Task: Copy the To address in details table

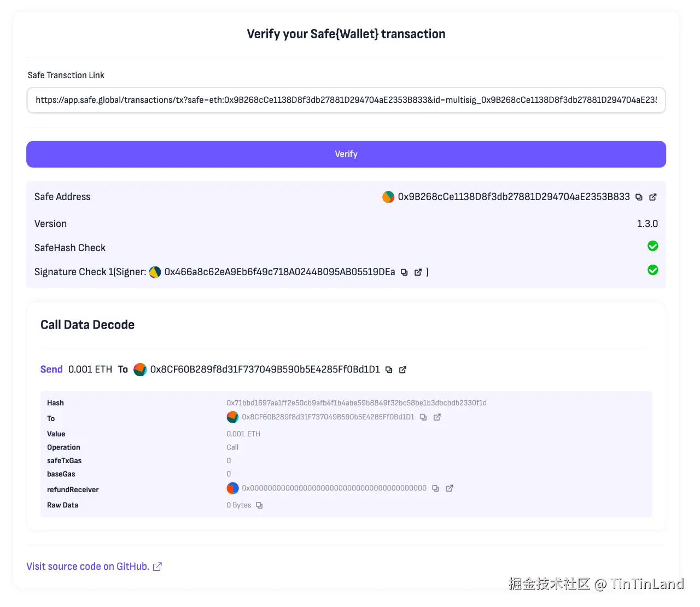Action: tap(423, 417)
